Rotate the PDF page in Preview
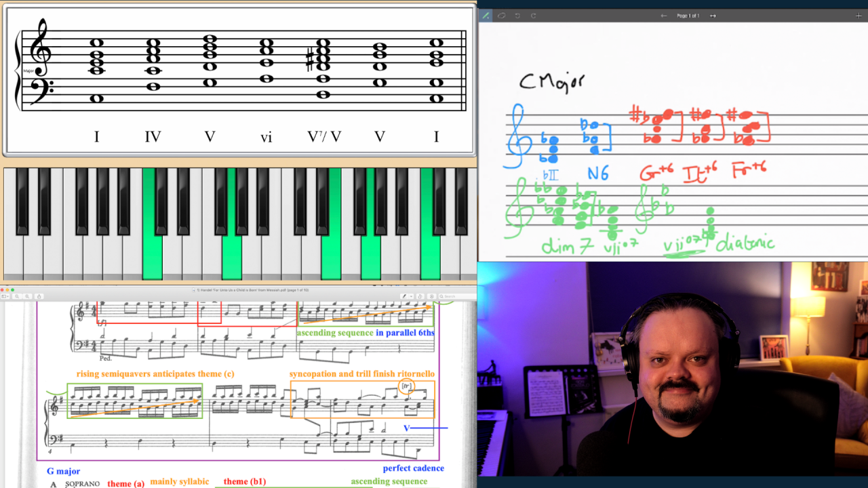 tap(420, 296)
